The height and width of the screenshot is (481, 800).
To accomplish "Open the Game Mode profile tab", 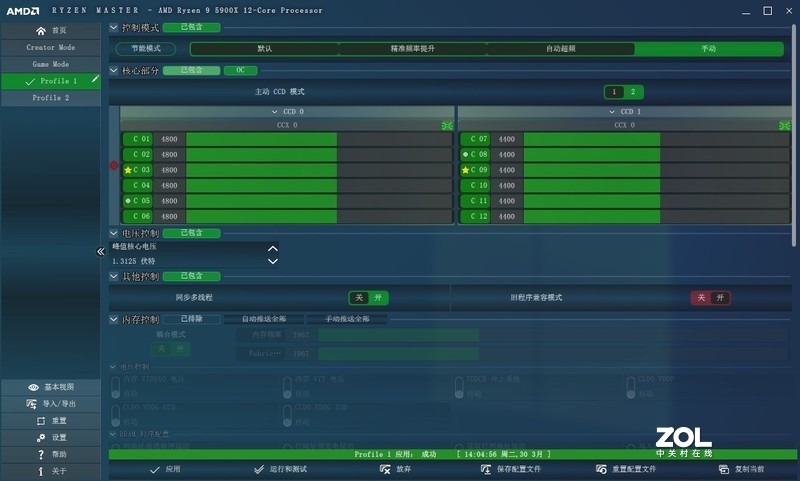I will click(x=50, y=63).
